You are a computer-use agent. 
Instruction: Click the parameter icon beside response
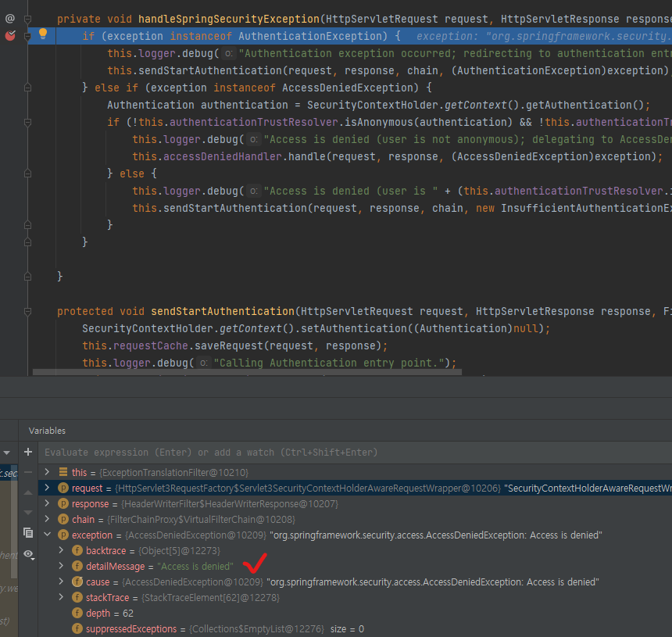pos(63,503)
